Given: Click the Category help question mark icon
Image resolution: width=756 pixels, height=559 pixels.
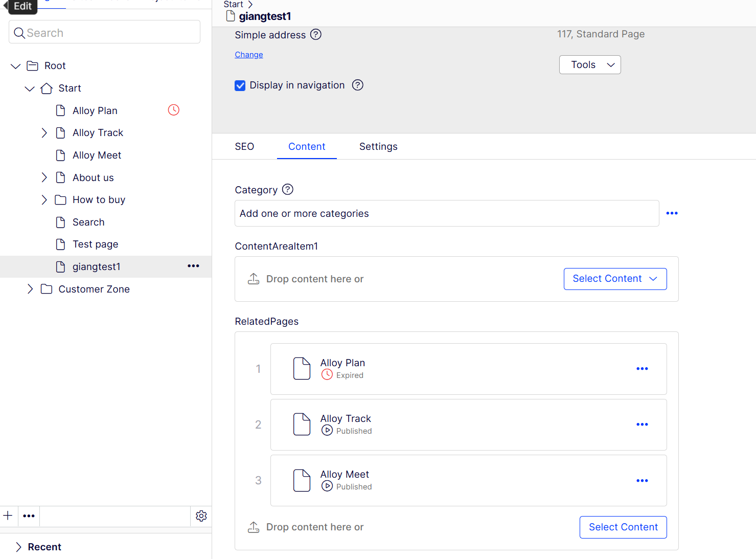Looking at the screenshot, I should point(288,190).
